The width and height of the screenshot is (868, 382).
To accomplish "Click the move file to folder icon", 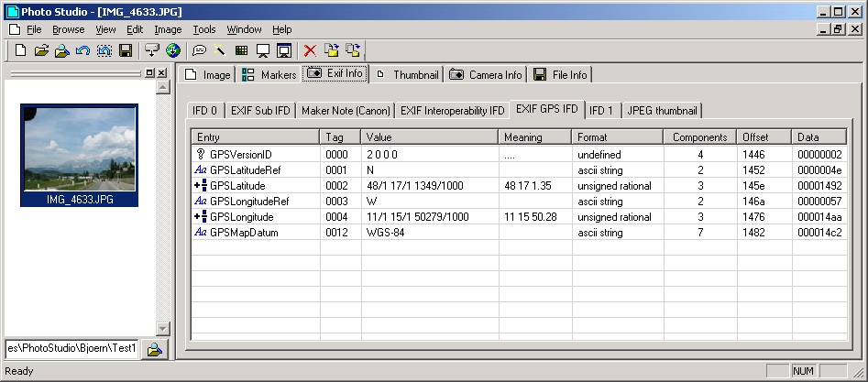I will click(x=332, y=50).
